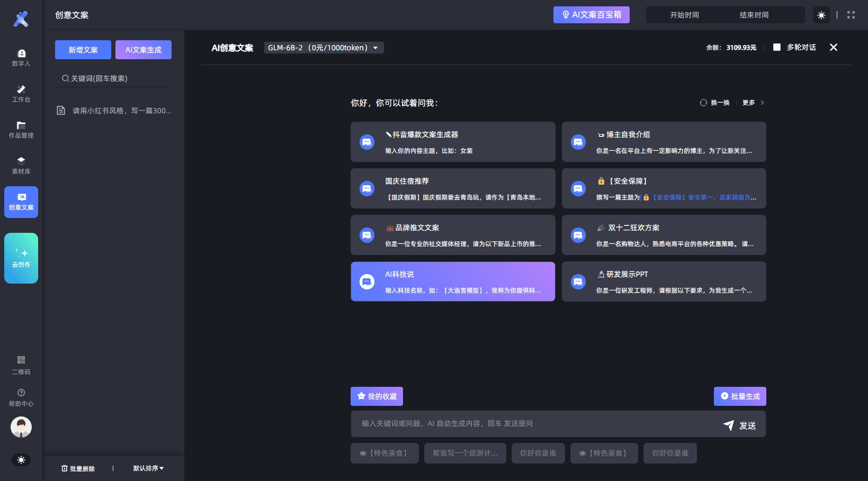The width and height of the screenshot is (868, 481).
Task: Click the user avatar in sidebar
Action: 21,427
